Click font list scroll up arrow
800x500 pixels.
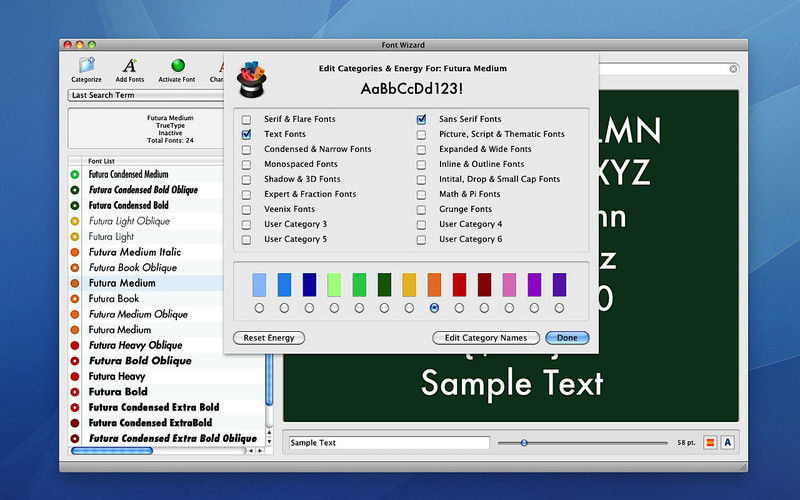(269, 433)
